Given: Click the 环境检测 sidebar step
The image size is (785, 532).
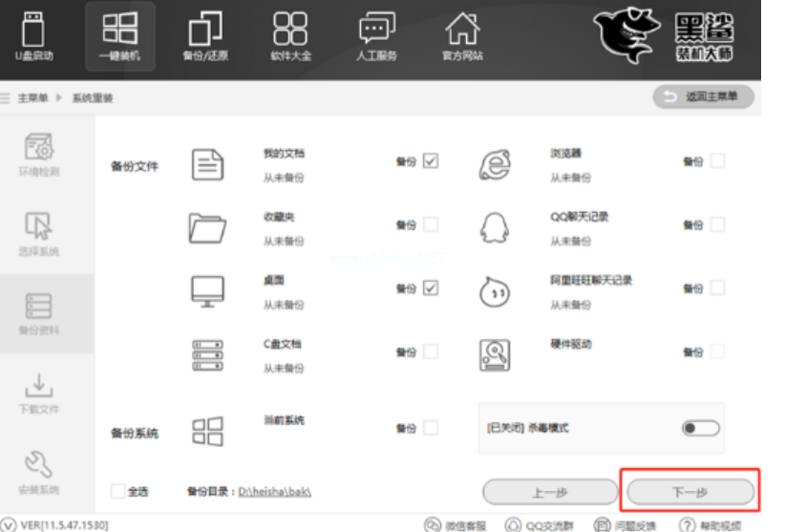Looking at the screenshot, I should pos(39,154).
